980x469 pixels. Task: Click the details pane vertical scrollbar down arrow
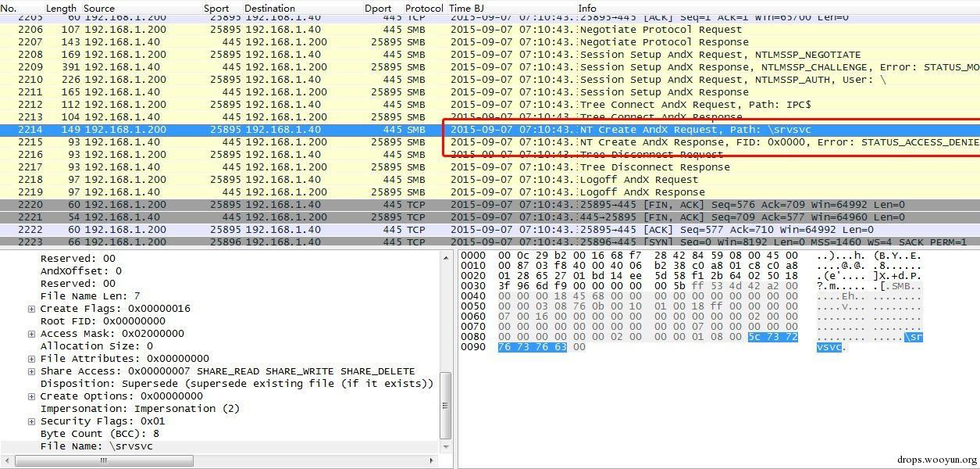tap(446, 446)
